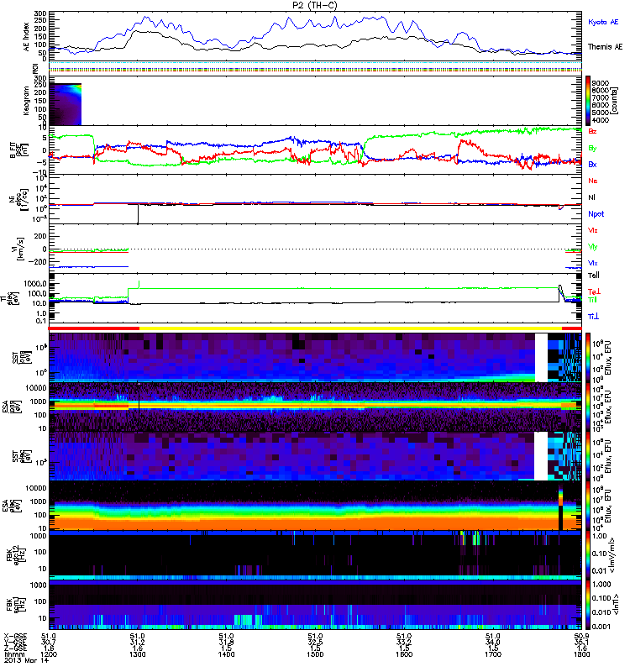Click the yellow segment of the mode bar

click(x=350, y=328)
